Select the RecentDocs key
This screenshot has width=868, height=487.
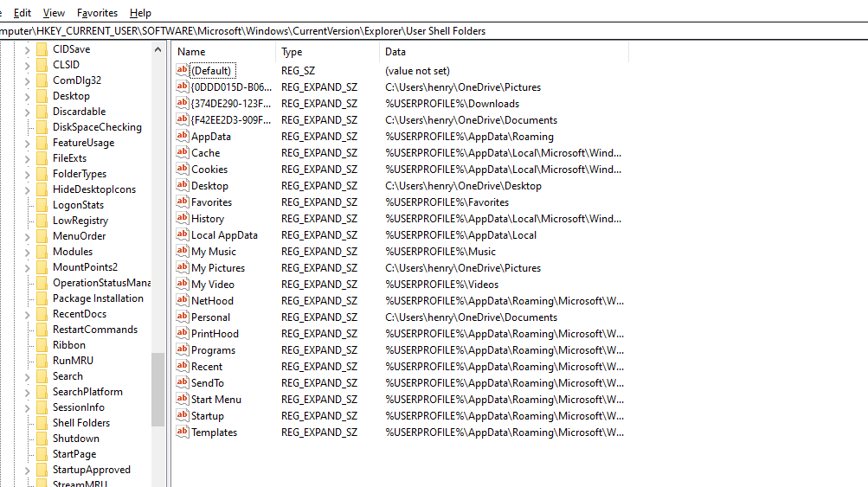(80, 314)
